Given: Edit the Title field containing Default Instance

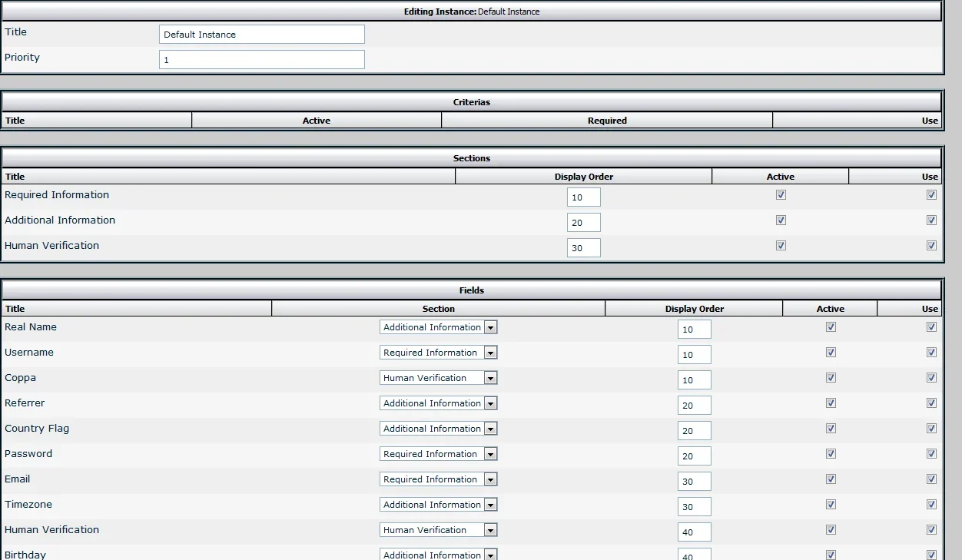Looking at the screenshot, I should (x=262, y=35).
